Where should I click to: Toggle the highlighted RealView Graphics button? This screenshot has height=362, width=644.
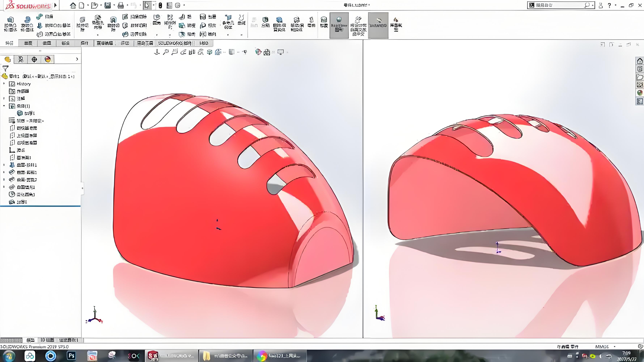coord(339,25)
